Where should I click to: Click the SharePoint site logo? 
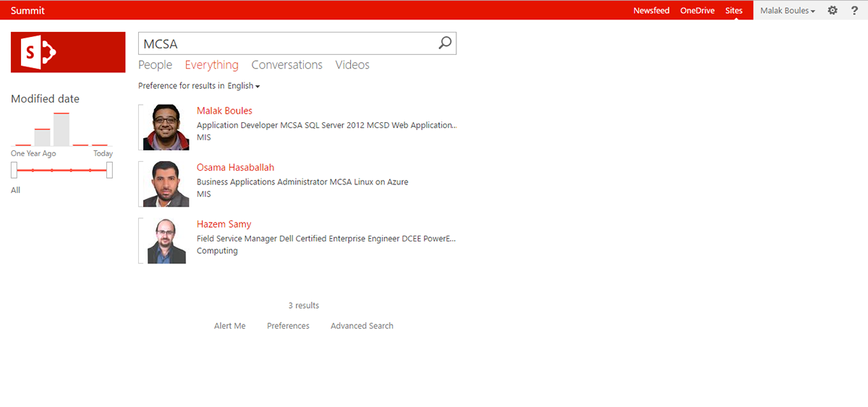[x=68, y=52]
